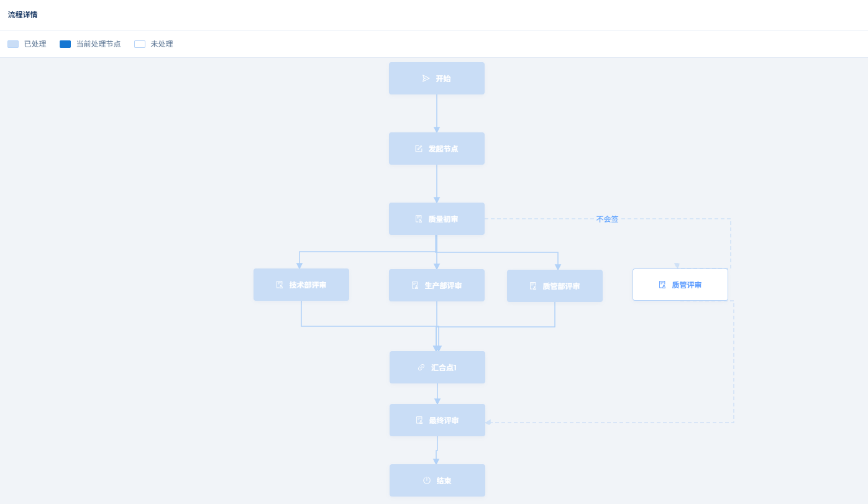This screenshot has height=504, width=868.
Task: Click the link icon in 汇合点1 node
Action: pos(421,367)
